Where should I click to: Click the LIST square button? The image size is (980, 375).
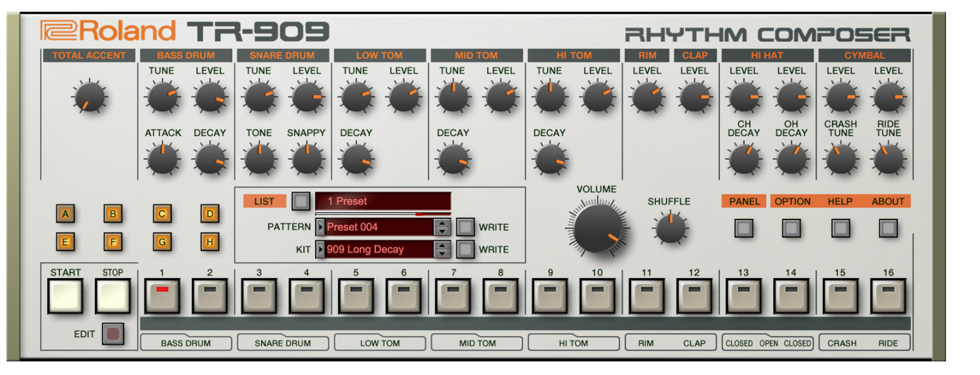(x=301, y=201)
